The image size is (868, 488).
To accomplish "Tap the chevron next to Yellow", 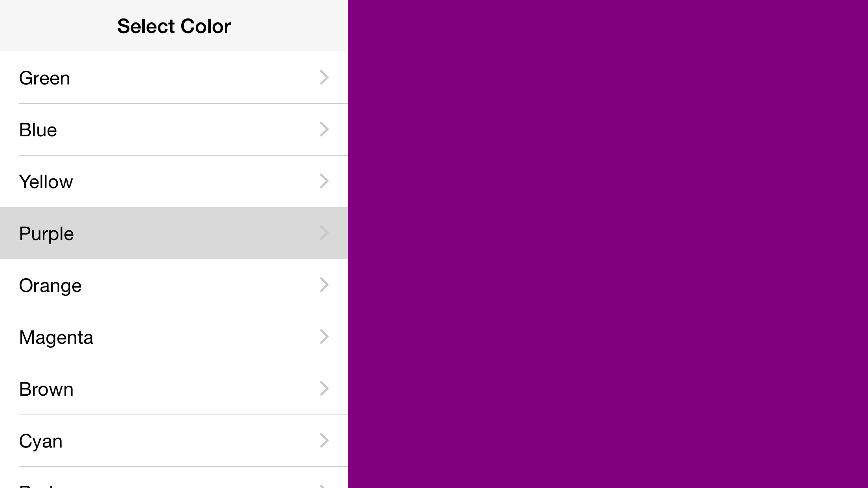I will [324, 181].
